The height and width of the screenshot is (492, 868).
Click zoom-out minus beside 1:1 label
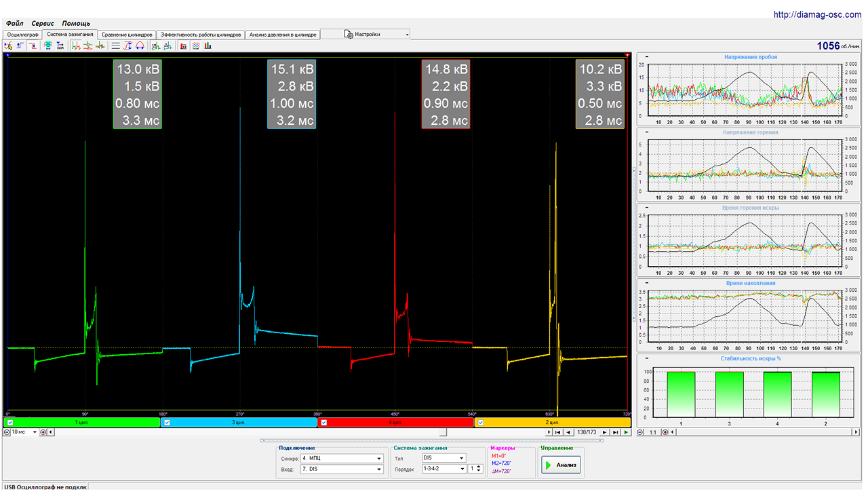coord(639,432)
